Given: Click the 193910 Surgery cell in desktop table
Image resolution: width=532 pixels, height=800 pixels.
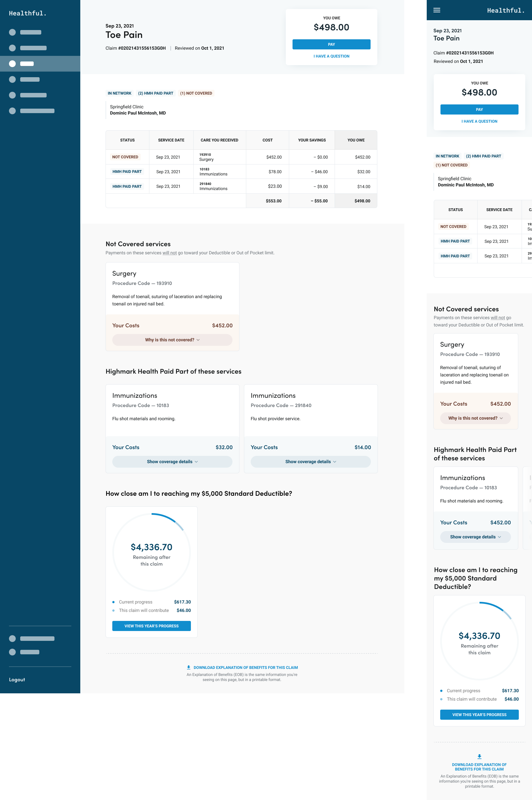Looking at the screenshot, I should (x=219, y=157).
